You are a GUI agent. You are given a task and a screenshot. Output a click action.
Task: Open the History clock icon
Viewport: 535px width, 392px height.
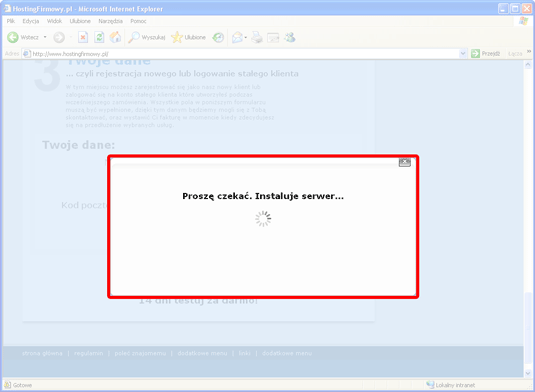click(218, 37)
